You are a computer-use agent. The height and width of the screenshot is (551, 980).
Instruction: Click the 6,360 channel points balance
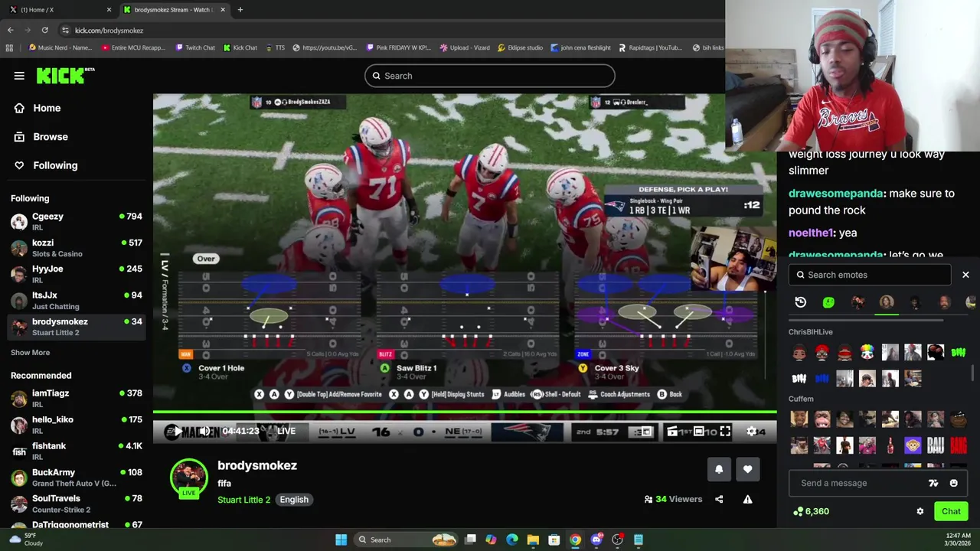pos(812,511)
